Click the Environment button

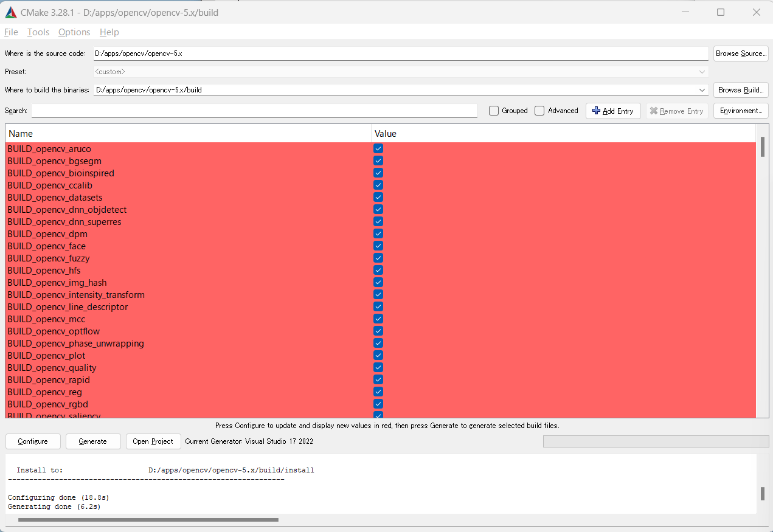point(741,111)
